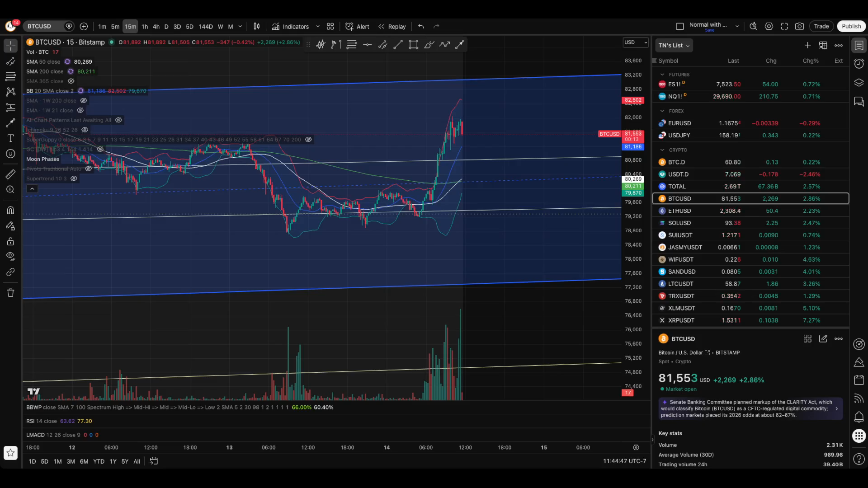This screenshot has width=868, height=488.
Task: Expand the TN's List watchlist dropdown
Action: tap(674, 46)
